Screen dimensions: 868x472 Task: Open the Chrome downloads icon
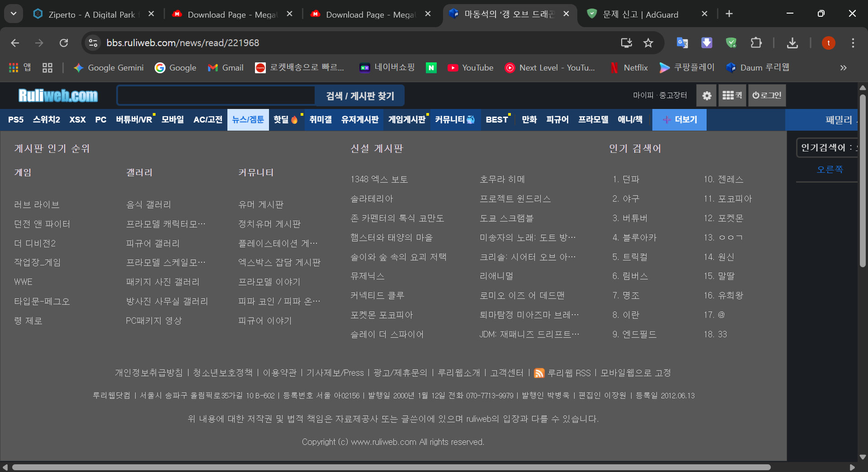point(792,43)
